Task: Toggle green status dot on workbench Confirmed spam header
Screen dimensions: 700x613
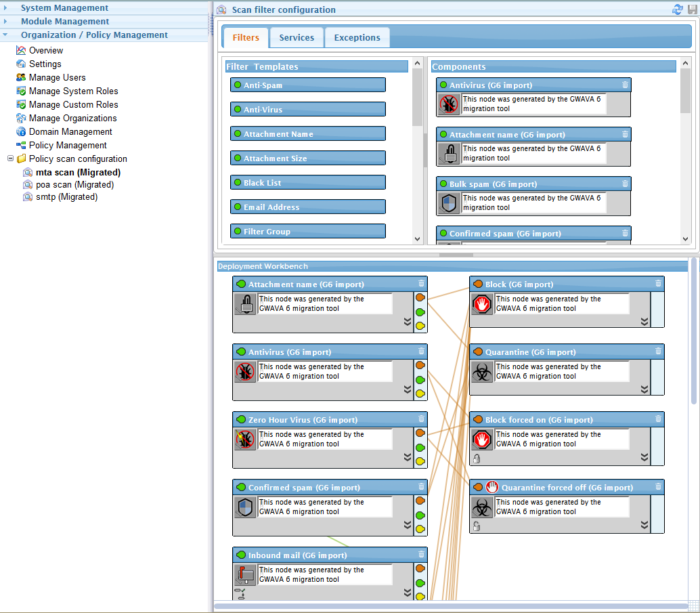Action: pos(241,488)
